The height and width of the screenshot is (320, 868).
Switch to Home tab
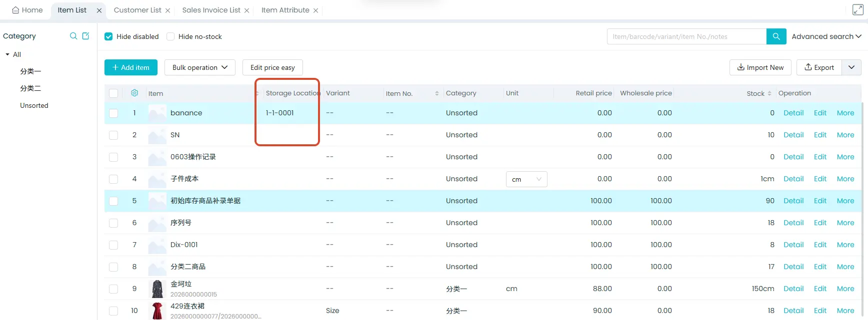(27, 10)
